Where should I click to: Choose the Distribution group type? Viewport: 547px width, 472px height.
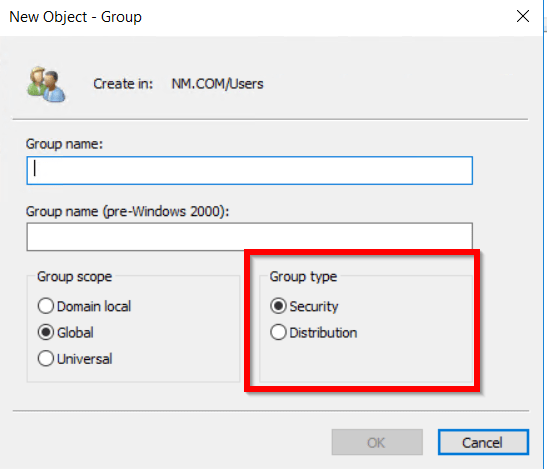click(x=278, y=332)
